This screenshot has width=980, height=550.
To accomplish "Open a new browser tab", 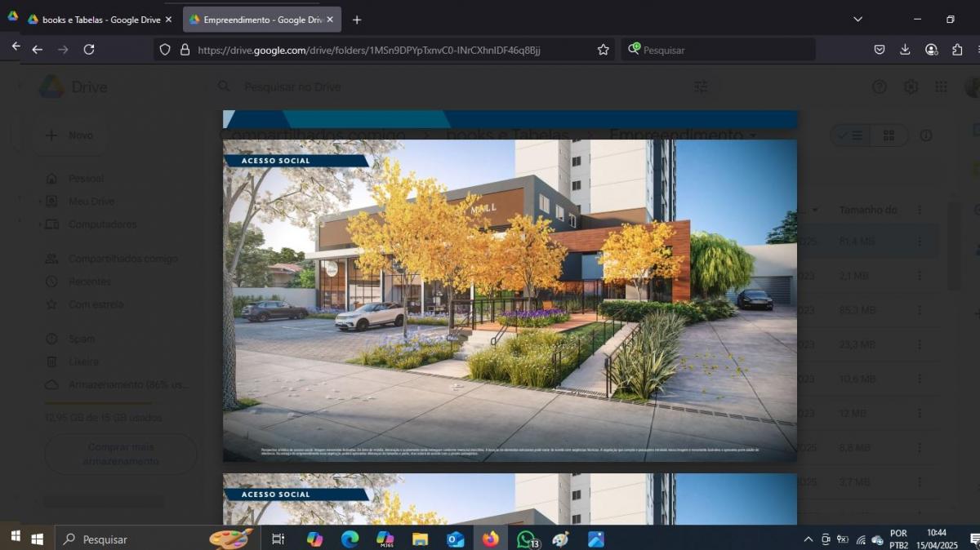I will 357,20.
